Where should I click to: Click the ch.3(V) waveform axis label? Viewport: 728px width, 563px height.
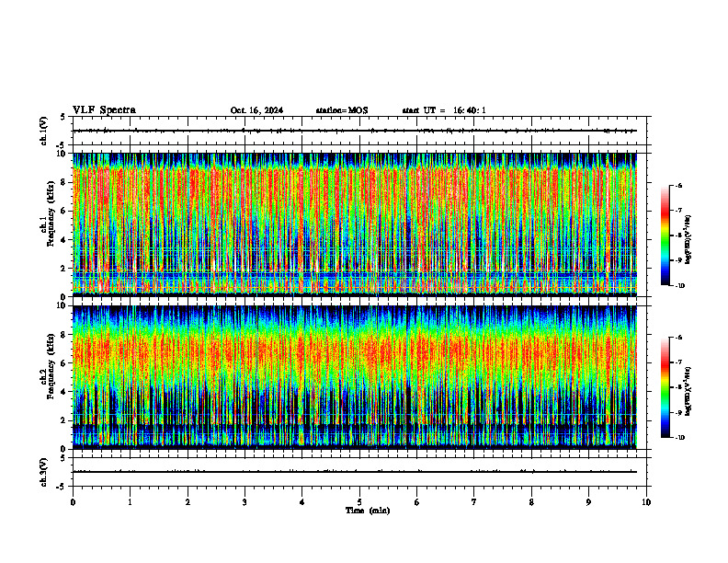coord(44,472)
